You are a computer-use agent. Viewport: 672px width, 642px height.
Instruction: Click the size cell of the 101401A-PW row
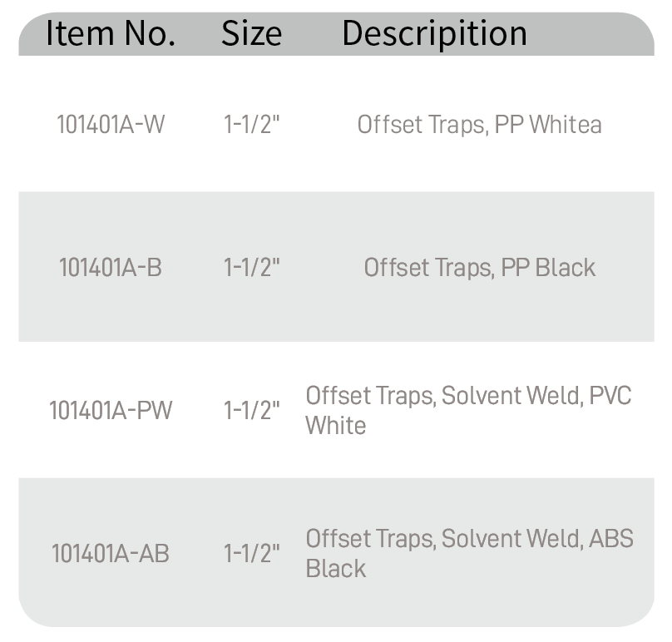pyautogui.click(x=251, y=410)
